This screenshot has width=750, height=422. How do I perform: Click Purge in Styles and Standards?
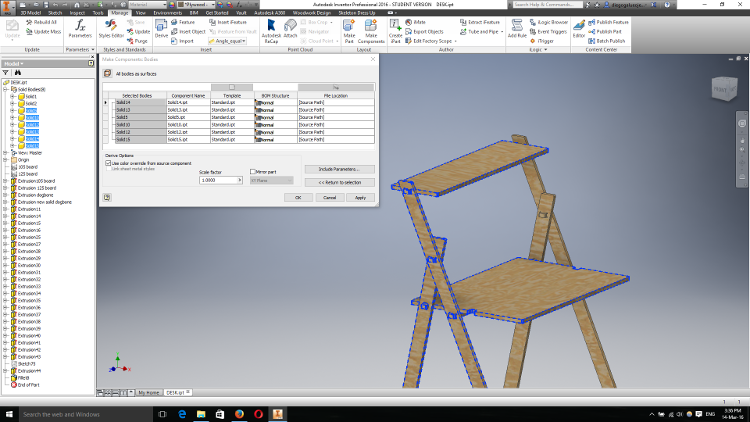pyautogui.click(x=137, y=41)
